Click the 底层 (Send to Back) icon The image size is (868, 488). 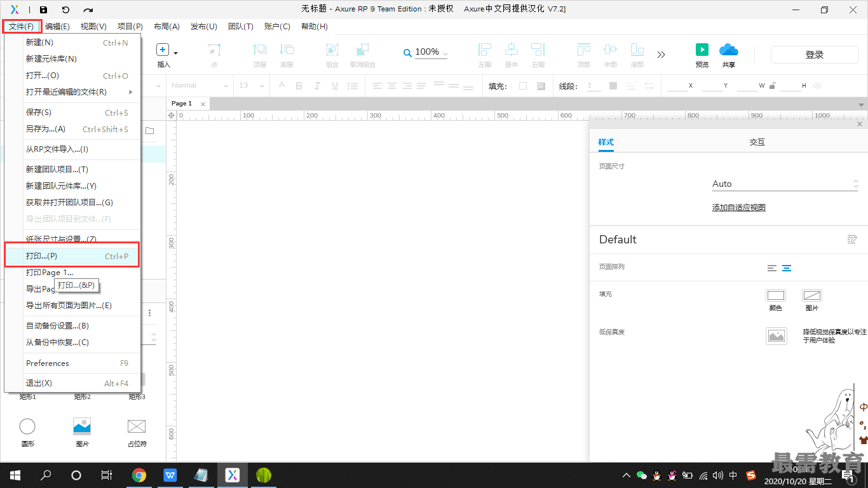coord(287,50)
